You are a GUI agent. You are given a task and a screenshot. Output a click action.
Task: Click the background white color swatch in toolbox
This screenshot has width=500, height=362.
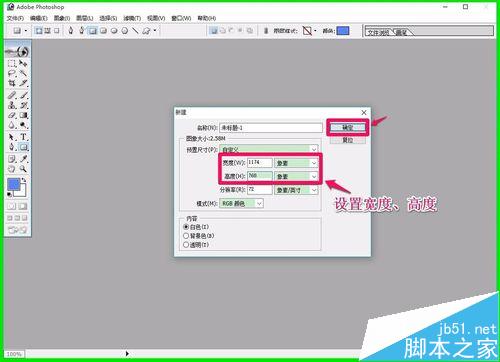click(22, 192)
